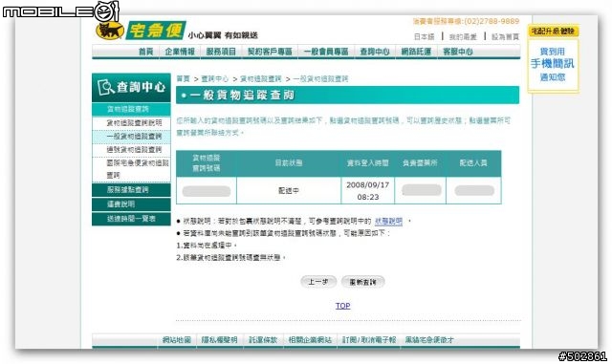Open 隱私權聲明 in the footer
Image resolution: width=612 pixels, height=364 pixels.
[x=219, y=340]
